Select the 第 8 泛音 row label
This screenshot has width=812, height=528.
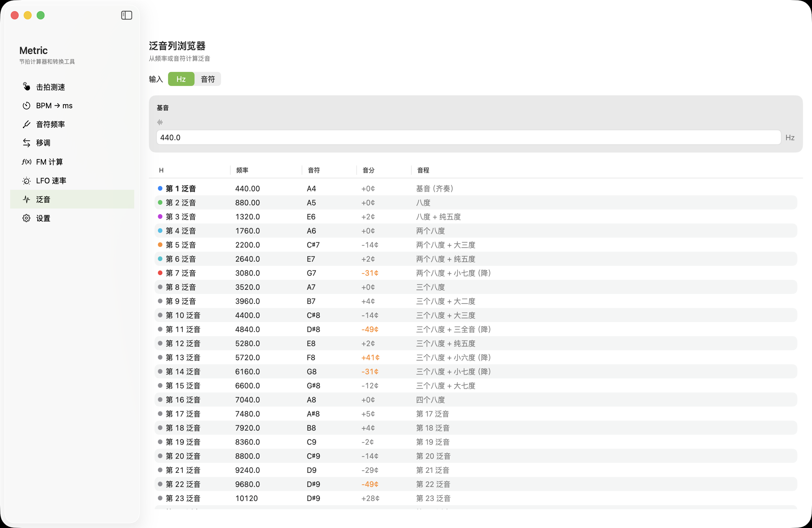pos(181,287)
